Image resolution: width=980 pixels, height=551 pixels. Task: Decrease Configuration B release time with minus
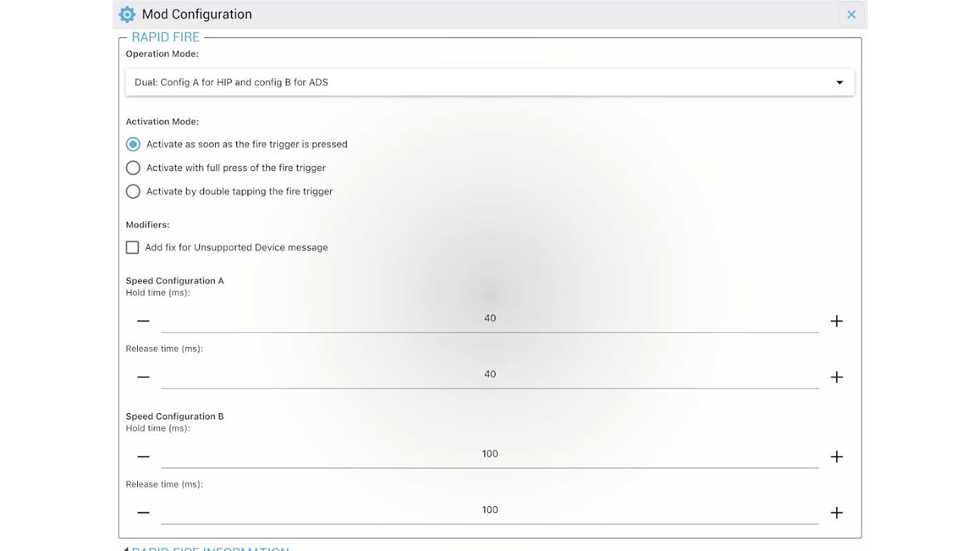pyautogui.click(x=143, y=512)
